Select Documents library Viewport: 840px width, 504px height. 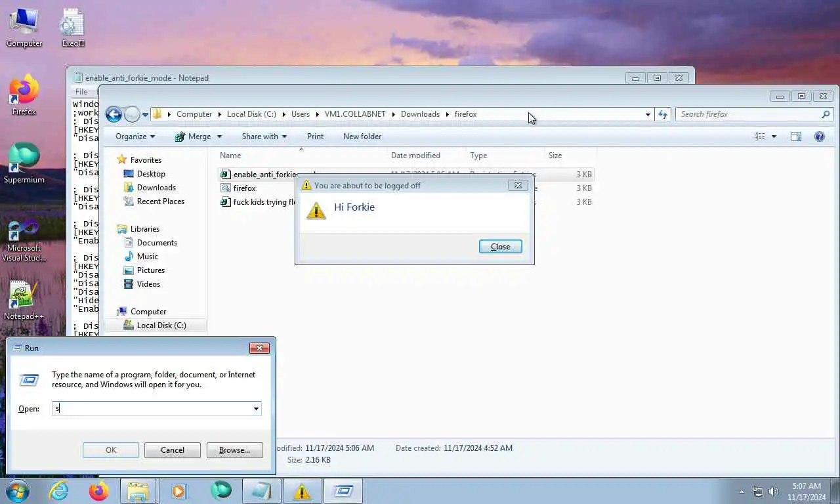pyautogui.click(x=157, y=243)
